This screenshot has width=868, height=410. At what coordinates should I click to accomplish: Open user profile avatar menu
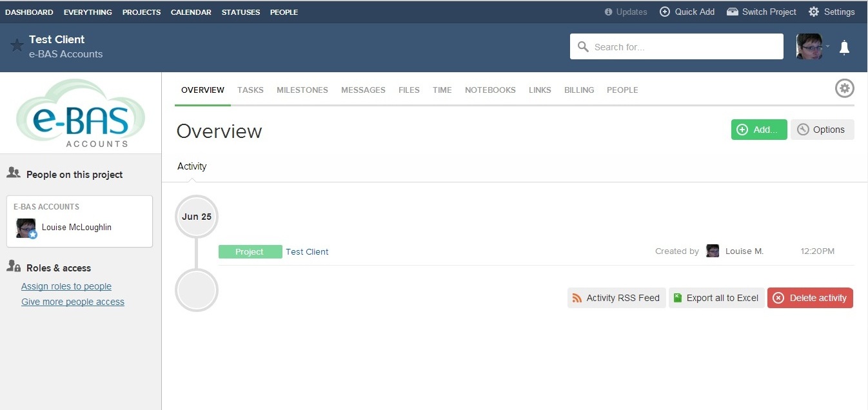(x=809, y=46)
